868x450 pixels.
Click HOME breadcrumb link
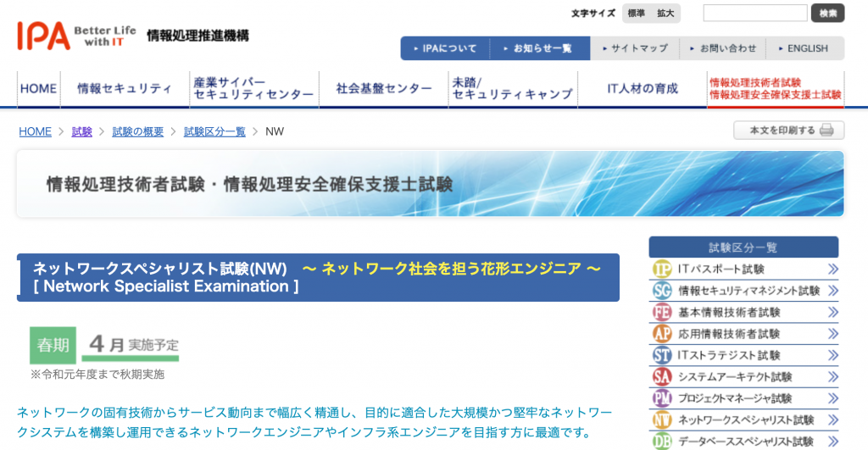click(35, 131)
